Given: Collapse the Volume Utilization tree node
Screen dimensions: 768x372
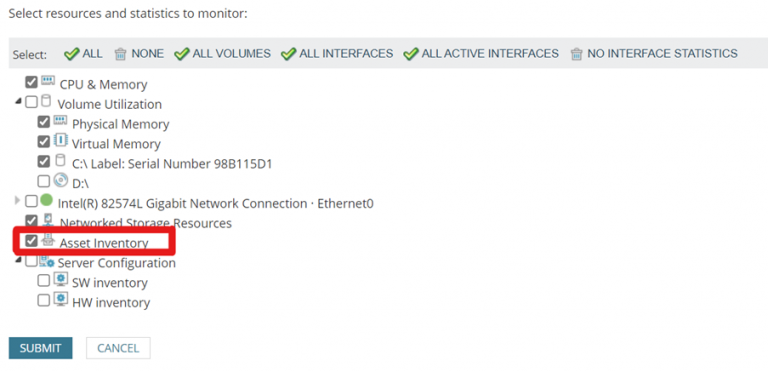Looking at the screenshot, I should tap(18, 102).
